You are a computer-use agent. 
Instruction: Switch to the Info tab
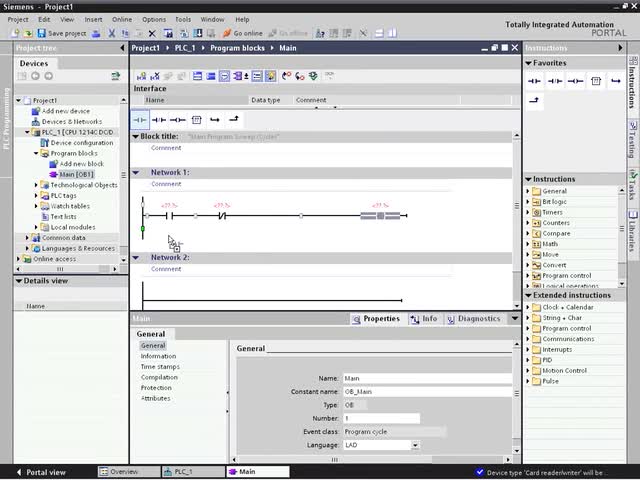pyautogui.click(x=424, y=319)
